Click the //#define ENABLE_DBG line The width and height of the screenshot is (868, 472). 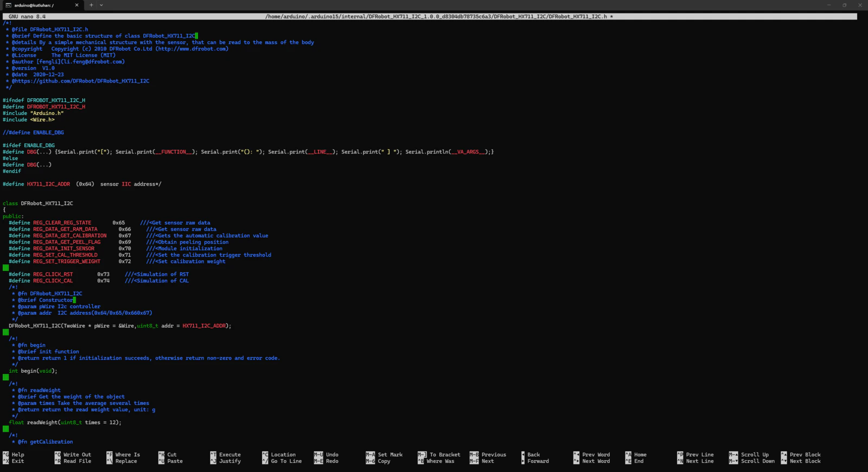coord(33,132)
